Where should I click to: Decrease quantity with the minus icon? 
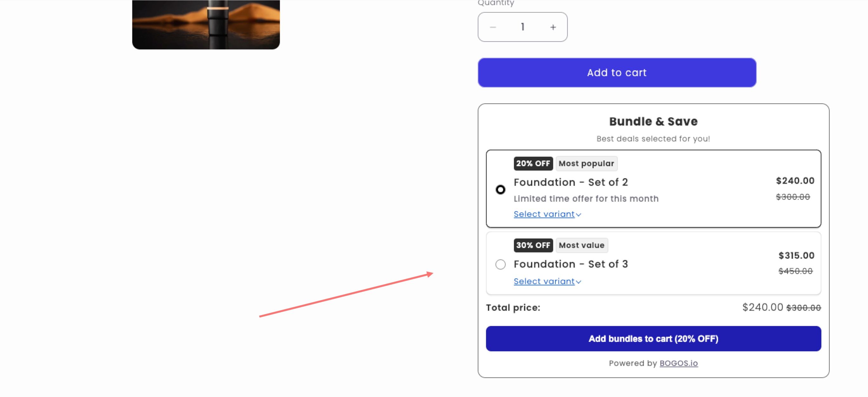[x=493, y=27]
